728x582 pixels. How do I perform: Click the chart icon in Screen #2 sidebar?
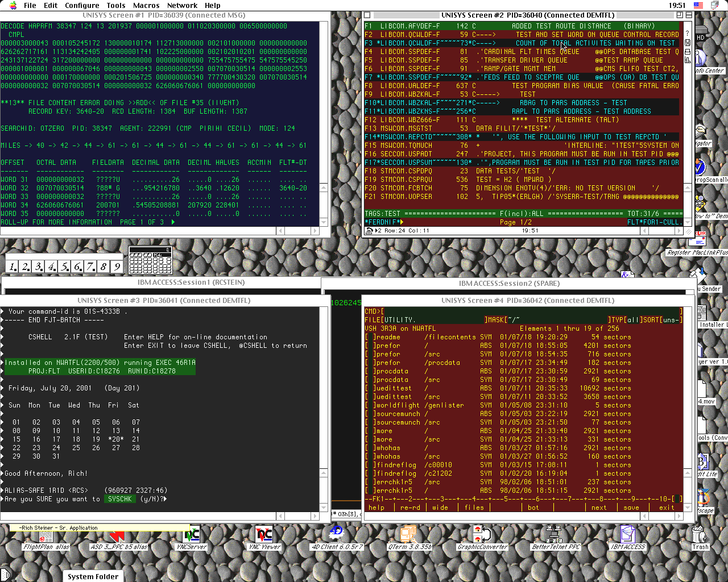(687, 60)
